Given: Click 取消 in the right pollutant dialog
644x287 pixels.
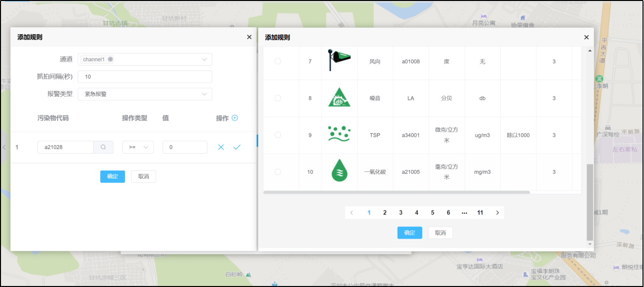Looking at the screenshot, I should (x=440, y=233).
